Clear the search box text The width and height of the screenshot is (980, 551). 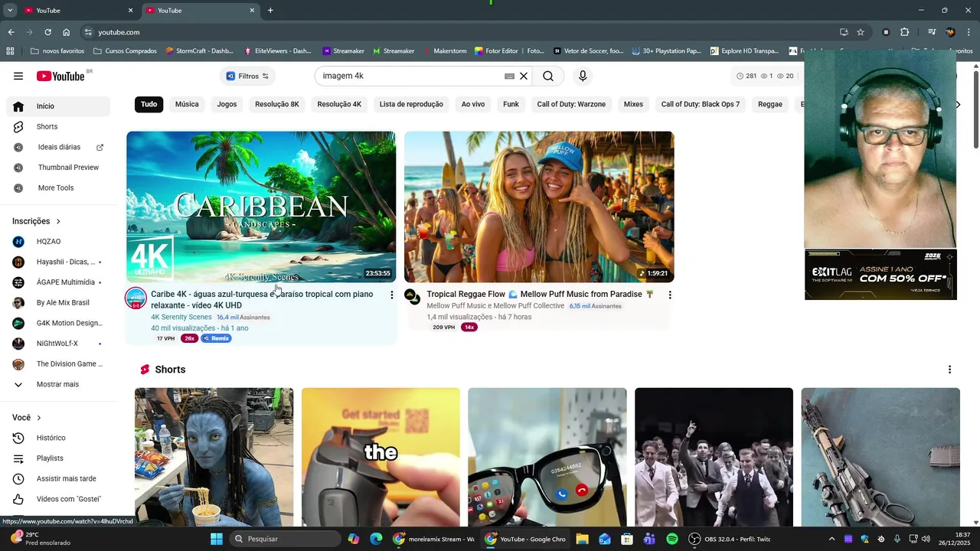pos(524,76)
